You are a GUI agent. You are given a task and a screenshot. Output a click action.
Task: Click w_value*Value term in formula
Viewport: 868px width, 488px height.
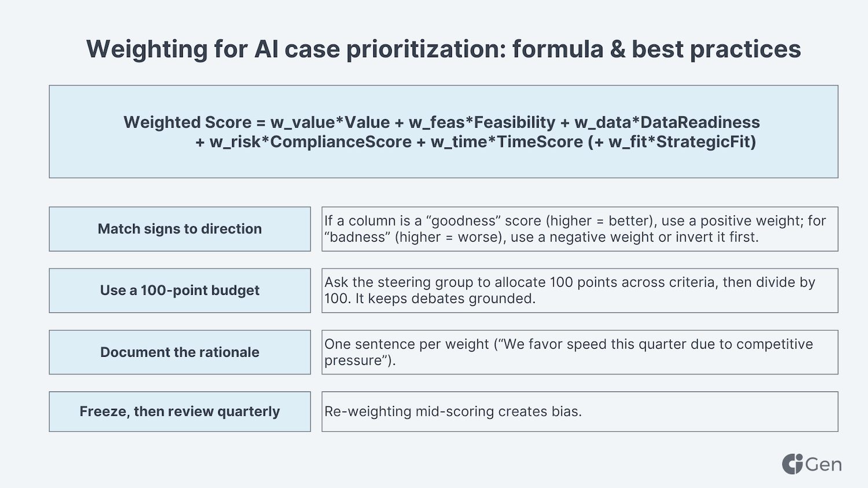330,123
